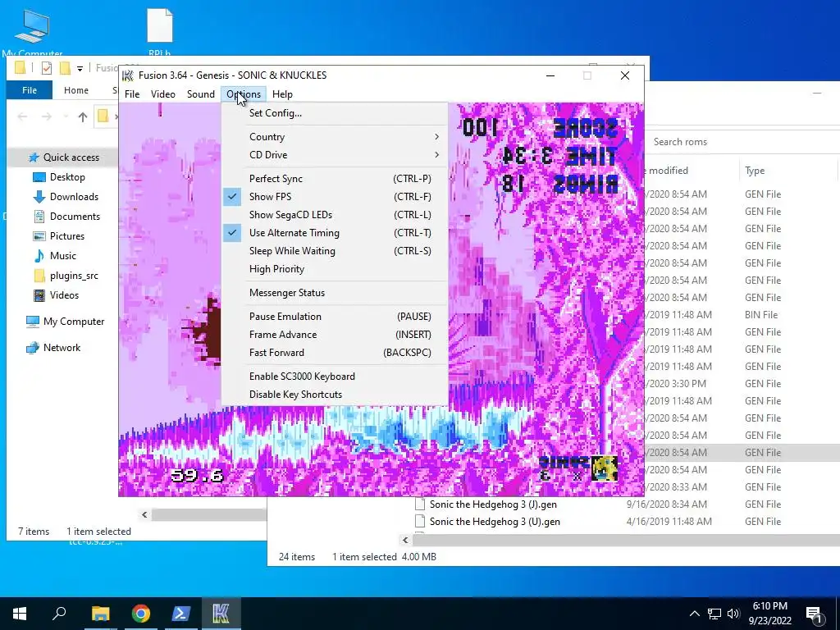Click left arrow of Fusion folder scrollbar

pos(144,515)
